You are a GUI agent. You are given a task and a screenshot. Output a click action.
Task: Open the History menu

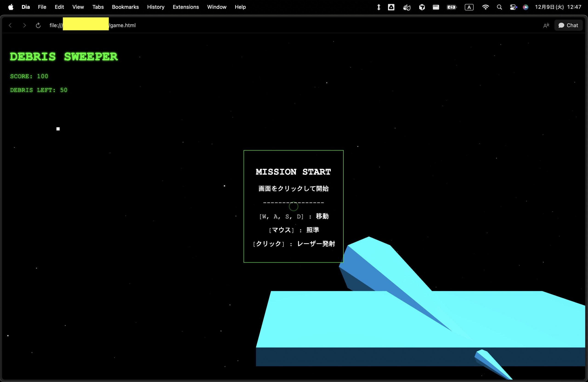tap(156, 7)
